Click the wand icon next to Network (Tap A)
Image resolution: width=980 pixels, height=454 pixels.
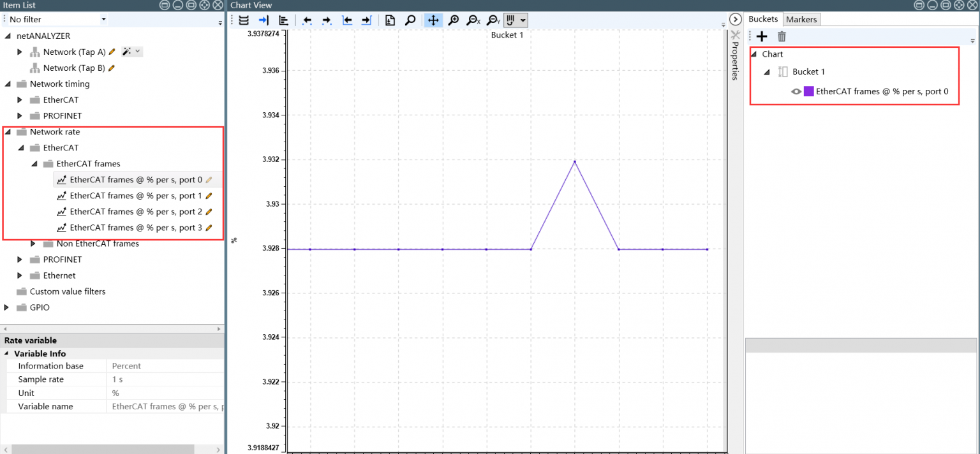(x=125, y=51)
